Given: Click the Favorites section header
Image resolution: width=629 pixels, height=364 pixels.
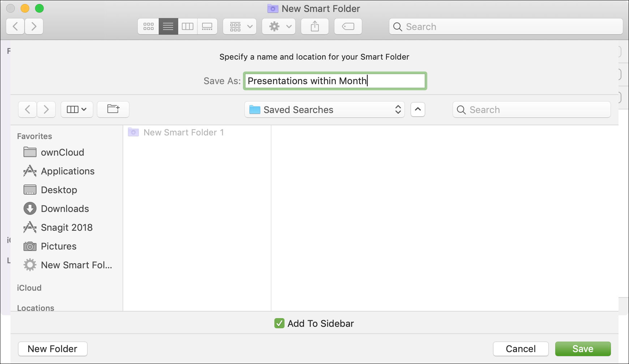Looking at the screenshot, I should 35,136.
